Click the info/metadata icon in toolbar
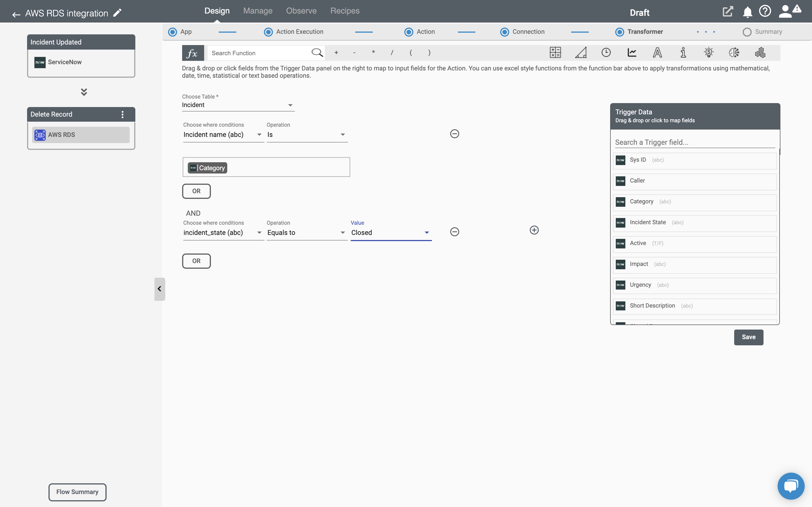812x507 pixels. tap(683, 53)
